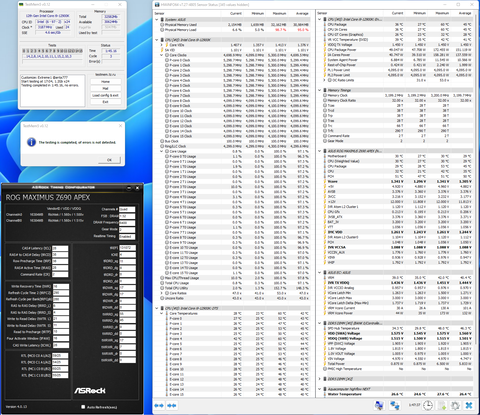Open HWiNFO sensor settings gear icon

(455, 405)
